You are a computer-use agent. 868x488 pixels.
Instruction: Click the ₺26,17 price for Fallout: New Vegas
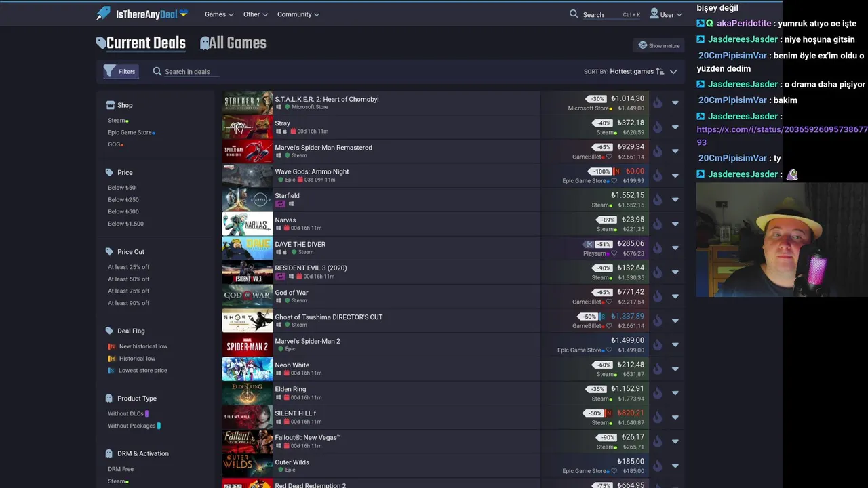point(633,437)
